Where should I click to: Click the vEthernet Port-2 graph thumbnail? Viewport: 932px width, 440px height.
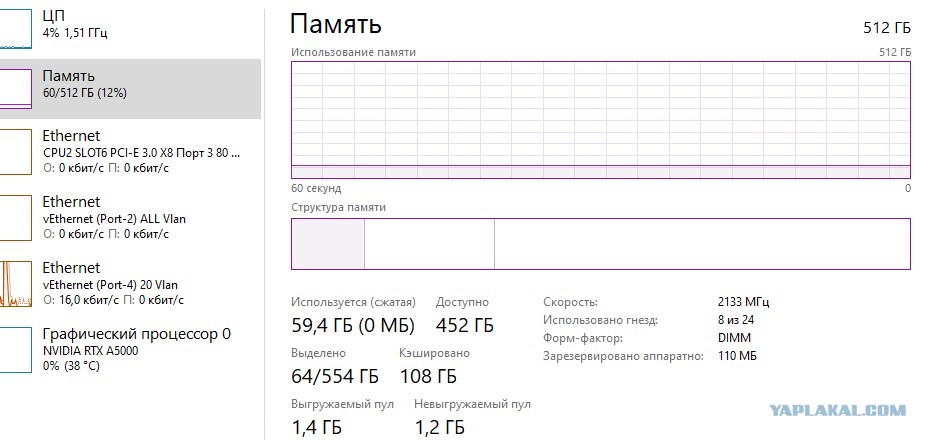(x=15, y=218)
